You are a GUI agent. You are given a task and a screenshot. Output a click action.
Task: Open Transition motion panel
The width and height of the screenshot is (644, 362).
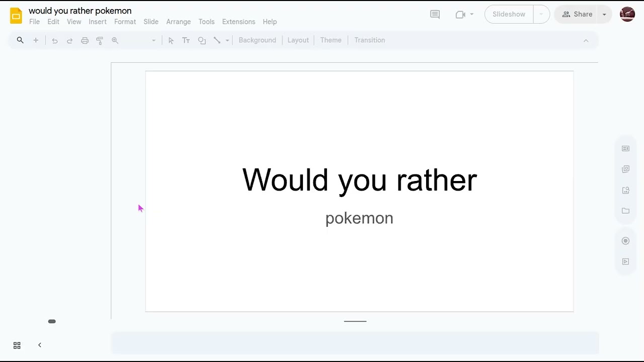coord(369,40)
